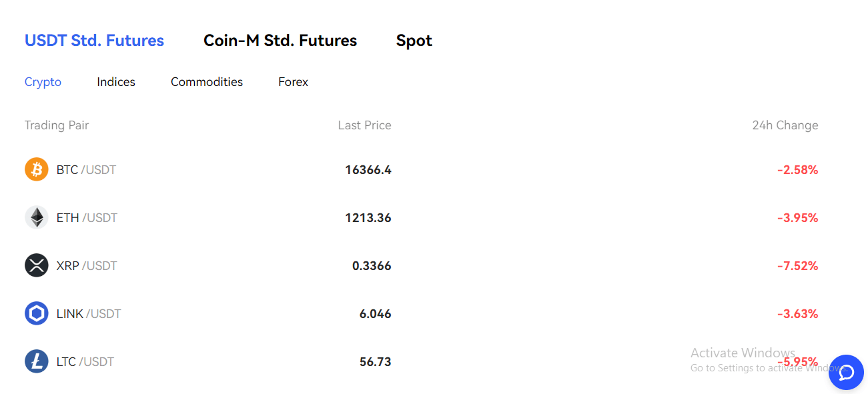Switch to Coin-M Std. Futures tab
Screen dimensions: 868x394
click(280, 41)
